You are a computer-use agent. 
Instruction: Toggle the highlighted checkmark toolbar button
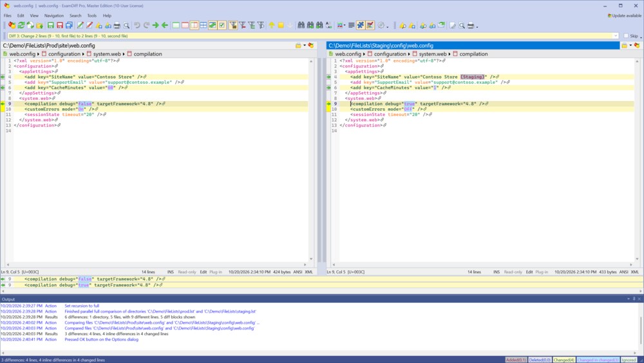coord(222,26)
